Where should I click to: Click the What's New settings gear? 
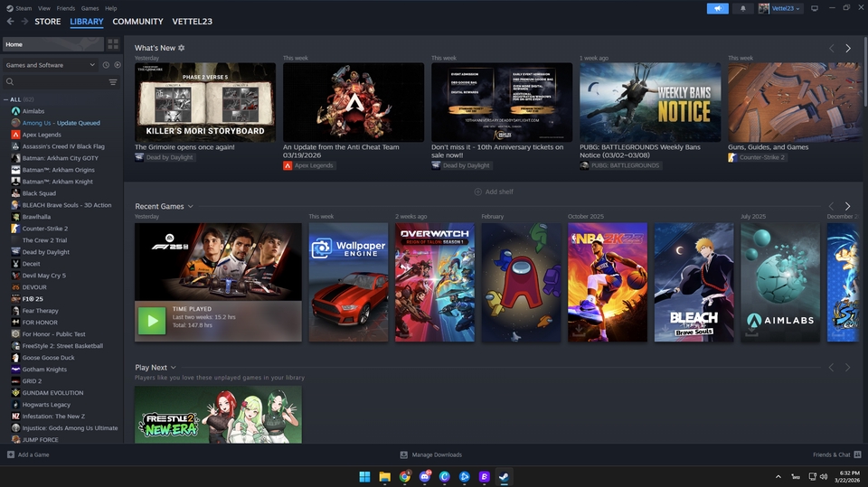click(x=182, y=48)
